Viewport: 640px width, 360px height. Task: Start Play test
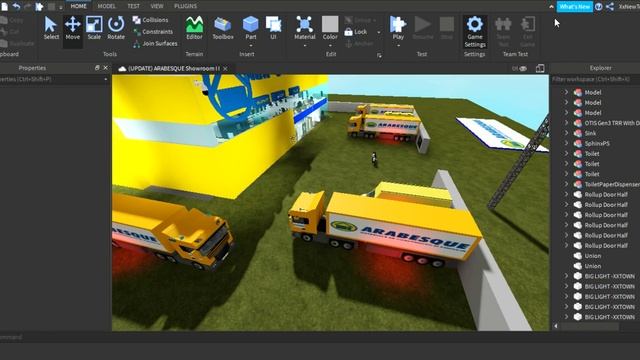[398, 28]
